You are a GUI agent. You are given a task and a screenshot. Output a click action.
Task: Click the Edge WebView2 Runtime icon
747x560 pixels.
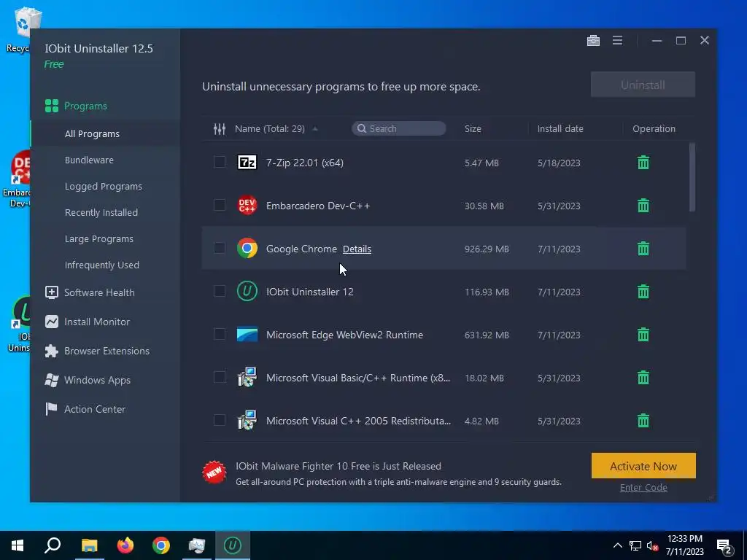pyautogui.click(x=247, y=334)
